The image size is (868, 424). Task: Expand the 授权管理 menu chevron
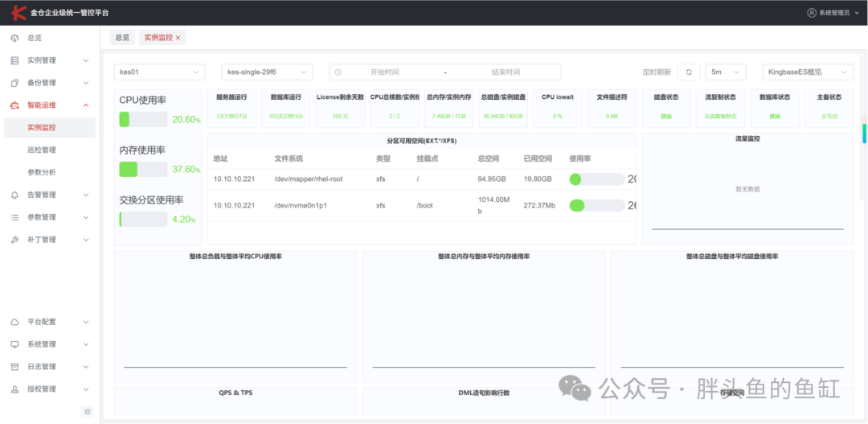click(86, 389)
